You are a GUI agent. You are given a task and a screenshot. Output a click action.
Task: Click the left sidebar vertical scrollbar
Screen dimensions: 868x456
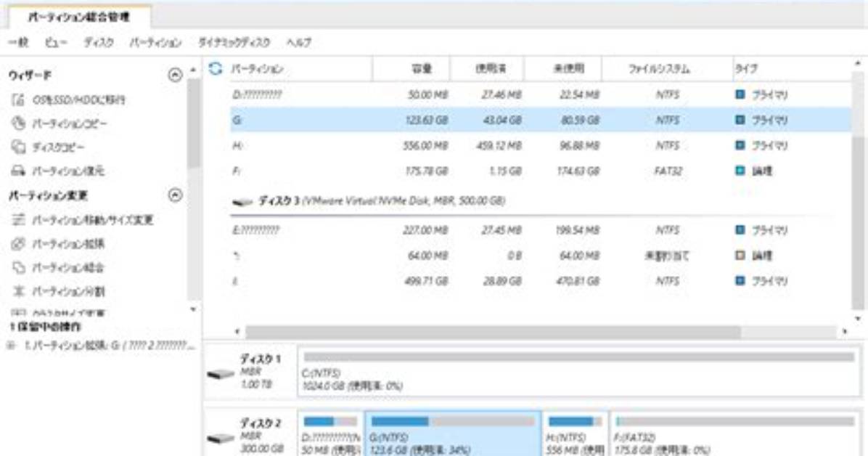click(x=193, y=123)
